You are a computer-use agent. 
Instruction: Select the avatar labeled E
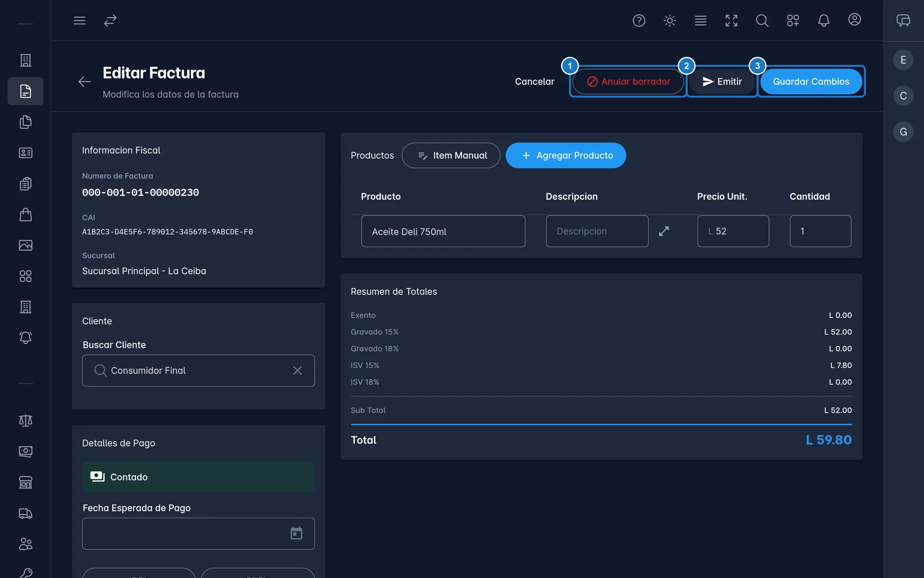pyautogui.click(x=903, y=60)
